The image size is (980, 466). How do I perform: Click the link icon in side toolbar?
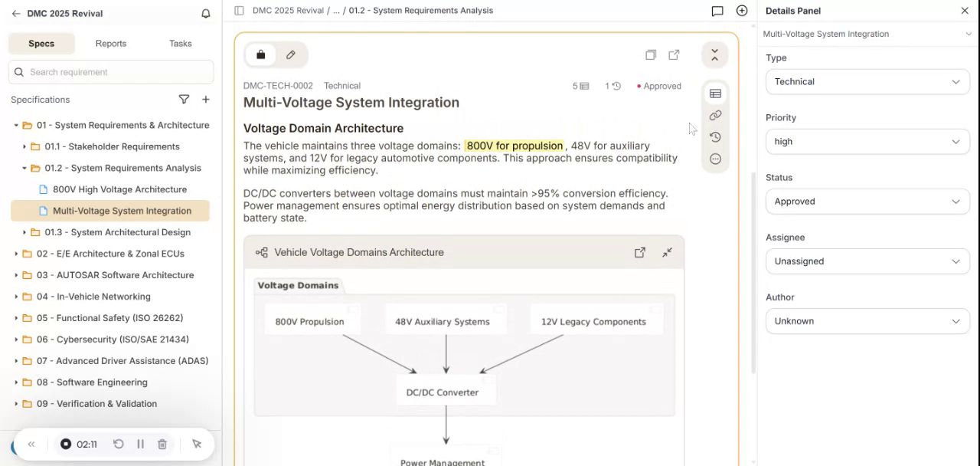[x=715, y=115]
